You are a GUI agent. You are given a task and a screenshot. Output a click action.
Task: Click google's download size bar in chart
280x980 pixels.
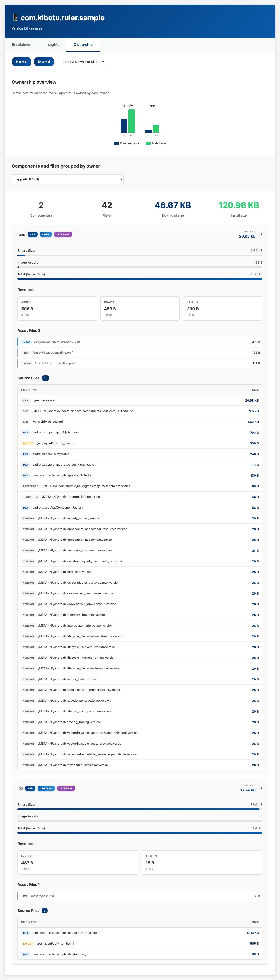tap(124, 126)
